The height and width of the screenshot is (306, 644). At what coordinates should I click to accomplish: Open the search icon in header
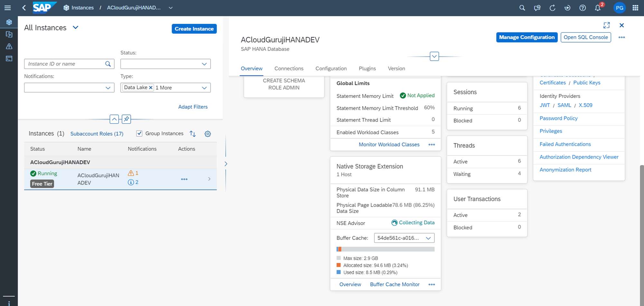coord(522,8)
